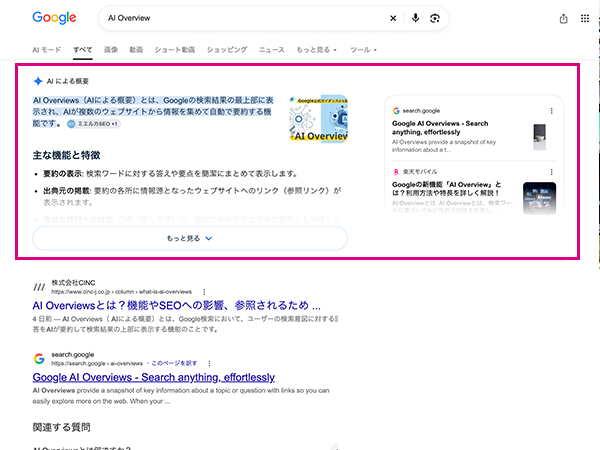The width and height of the screenshot is (600, 450).
Task: Switch to 画像 tab
Action: [x=111, y=50]
